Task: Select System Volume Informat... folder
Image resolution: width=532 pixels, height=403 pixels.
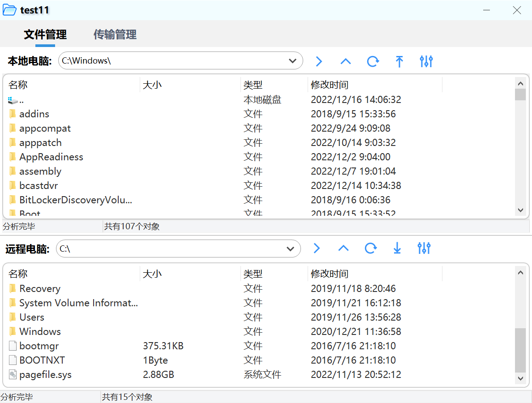Action: coord(78,303)
